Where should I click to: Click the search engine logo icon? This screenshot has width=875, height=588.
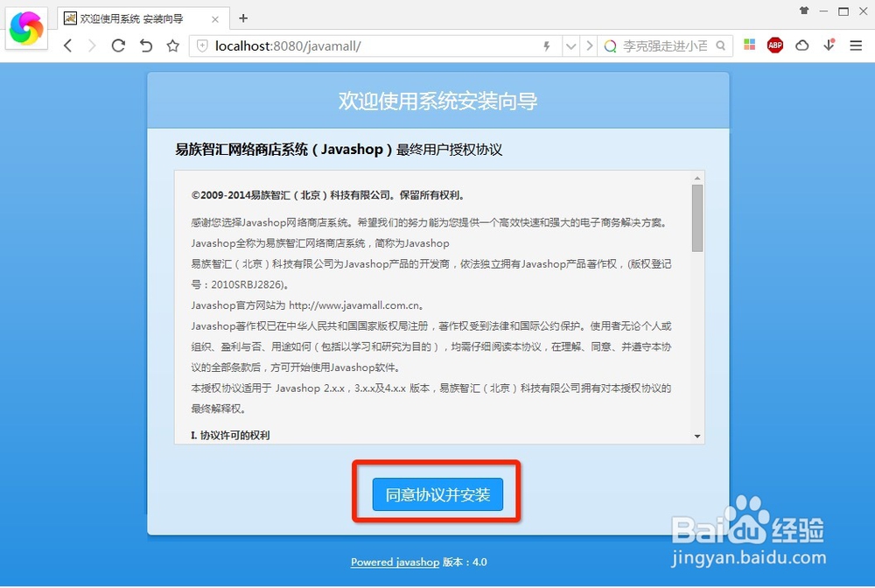point(611,45)
